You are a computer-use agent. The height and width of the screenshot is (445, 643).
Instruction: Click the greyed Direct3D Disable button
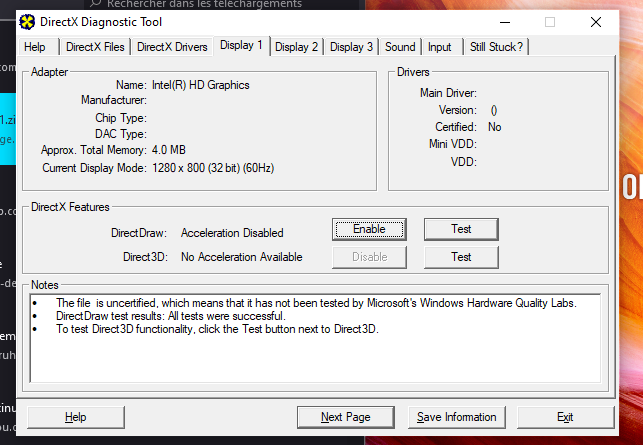click(x=369, y=257)
